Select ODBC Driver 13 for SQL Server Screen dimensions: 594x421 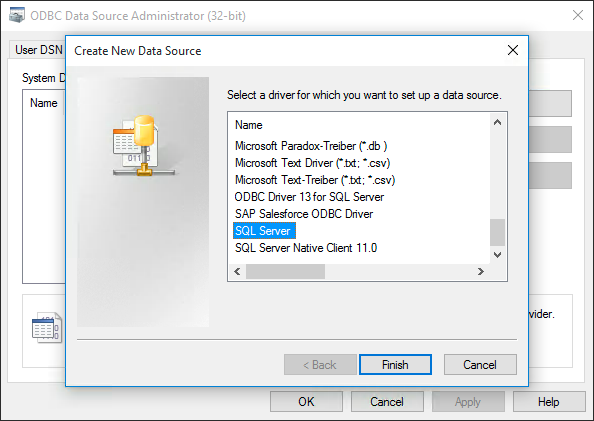(x=309, y=197)
